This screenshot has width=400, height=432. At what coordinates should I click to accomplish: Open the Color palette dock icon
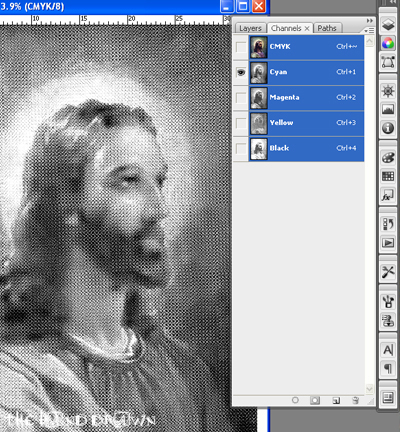(388, 158)
